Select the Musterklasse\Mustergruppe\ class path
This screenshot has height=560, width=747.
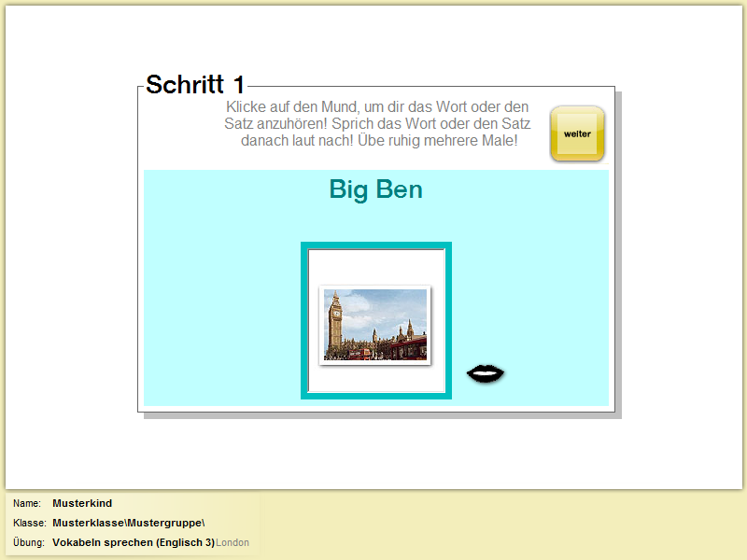pos(128,523)
